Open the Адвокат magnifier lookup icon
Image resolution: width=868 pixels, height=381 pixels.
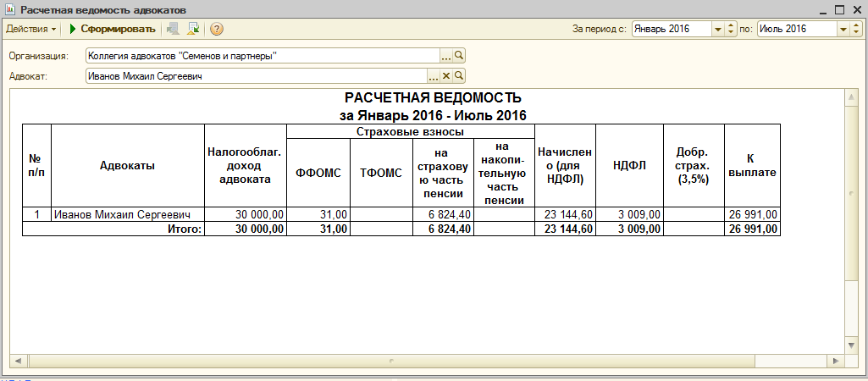click(x=459, y=76)
